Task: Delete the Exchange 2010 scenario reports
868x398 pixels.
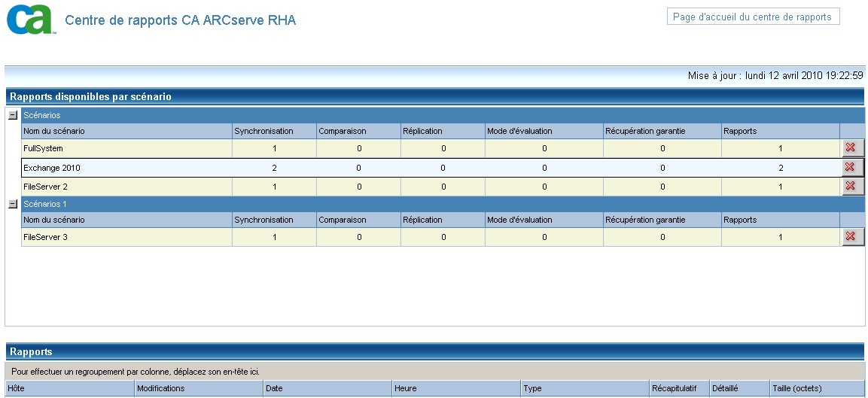Action: pos(852,167)
